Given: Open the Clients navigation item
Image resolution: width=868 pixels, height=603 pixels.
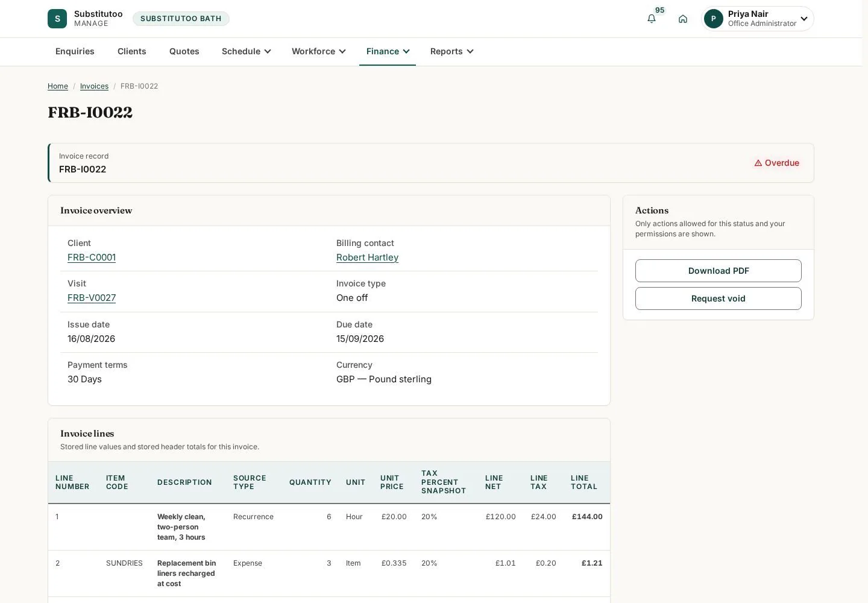Looking at the screenshot, I should click(x=132, y=51).
